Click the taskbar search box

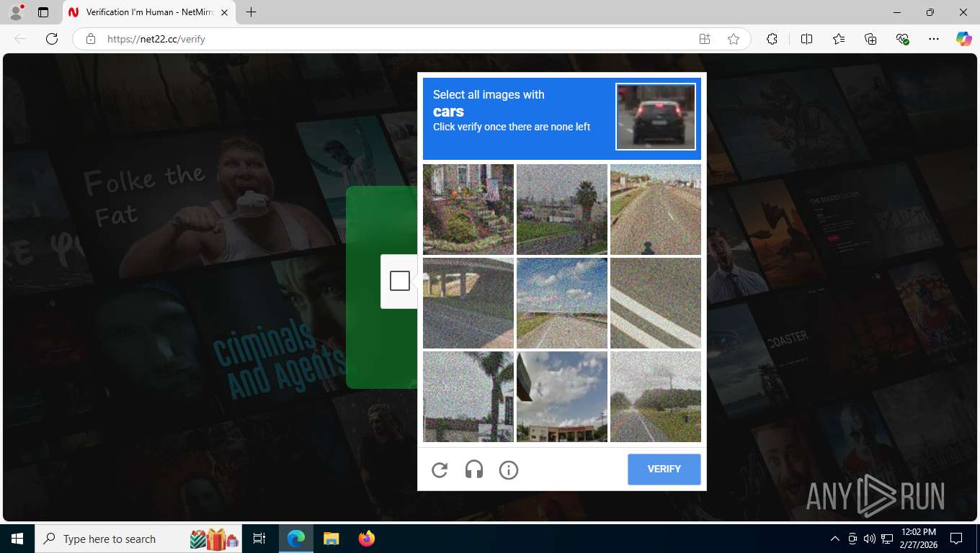pyautogui.click(x=138, y=539)
